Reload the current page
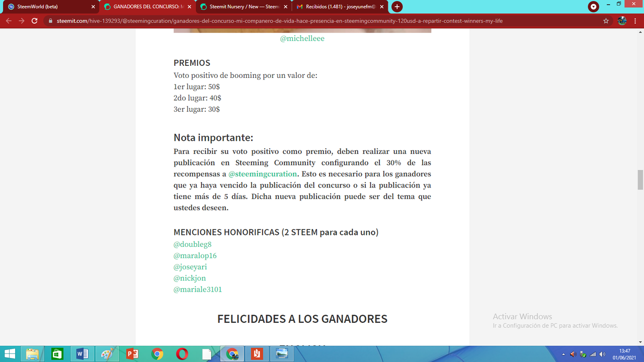This screenshot has width=644, height=362. 35,21
